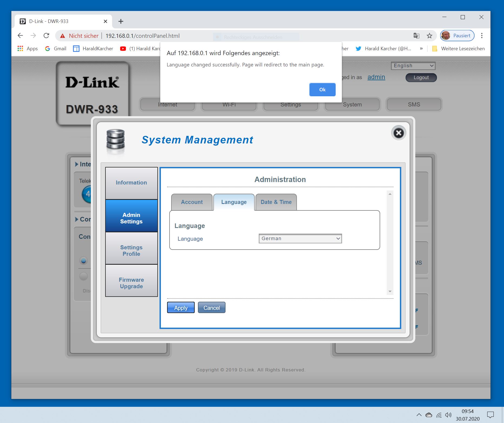Screen dimensions: 504x423
Task: Open the admin account link
Action: tap(376, 77)
